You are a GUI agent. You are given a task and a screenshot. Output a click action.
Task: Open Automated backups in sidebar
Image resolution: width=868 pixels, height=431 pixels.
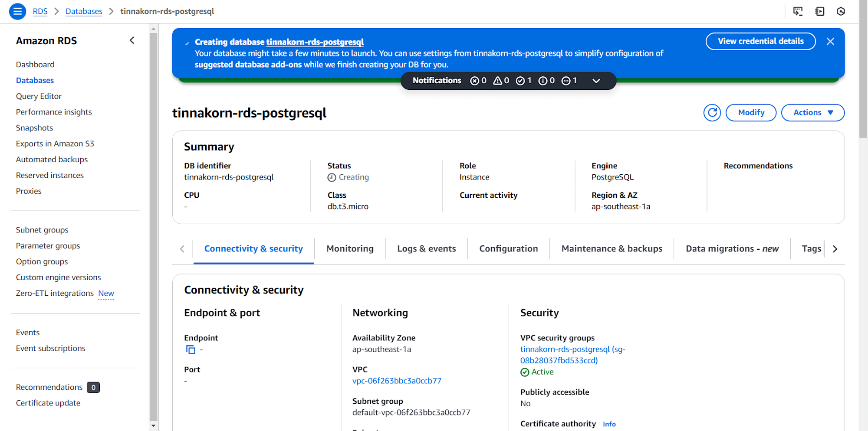pyautogui.click(x=52, y=160)
